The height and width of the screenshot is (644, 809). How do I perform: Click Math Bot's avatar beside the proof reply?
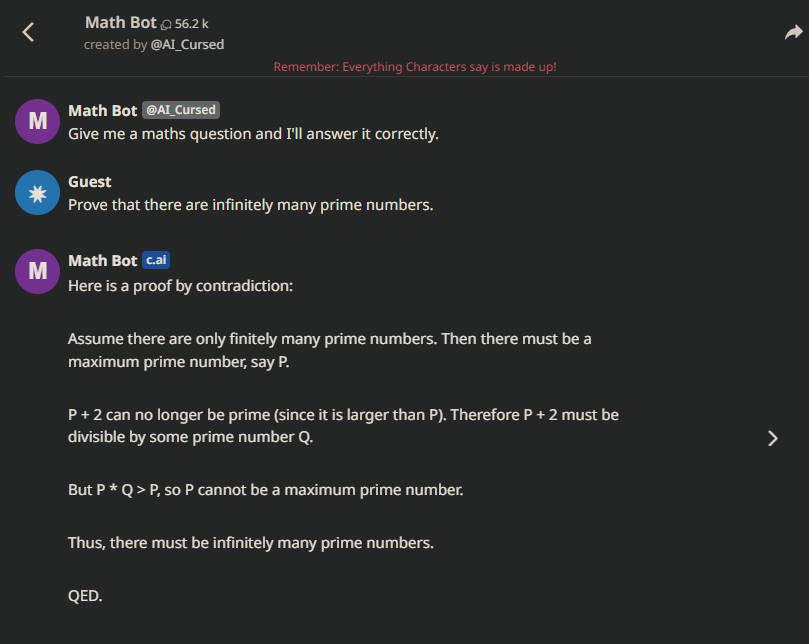(38, 271)
